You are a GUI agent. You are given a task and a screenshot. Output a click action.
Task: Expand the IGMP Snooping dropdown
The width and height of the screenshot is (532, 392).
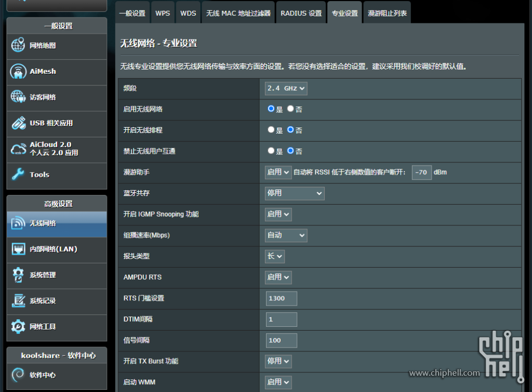(x=278, y=214)
